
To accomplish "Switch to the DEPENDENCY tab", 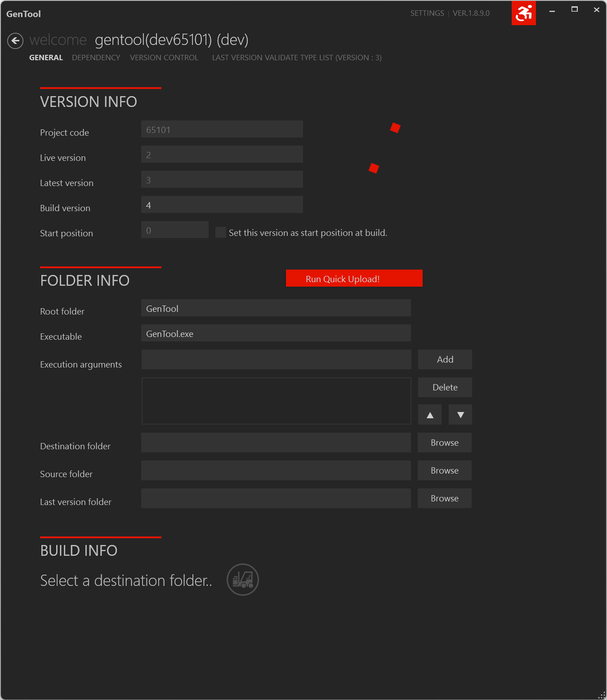I will (x=96, y=58).
